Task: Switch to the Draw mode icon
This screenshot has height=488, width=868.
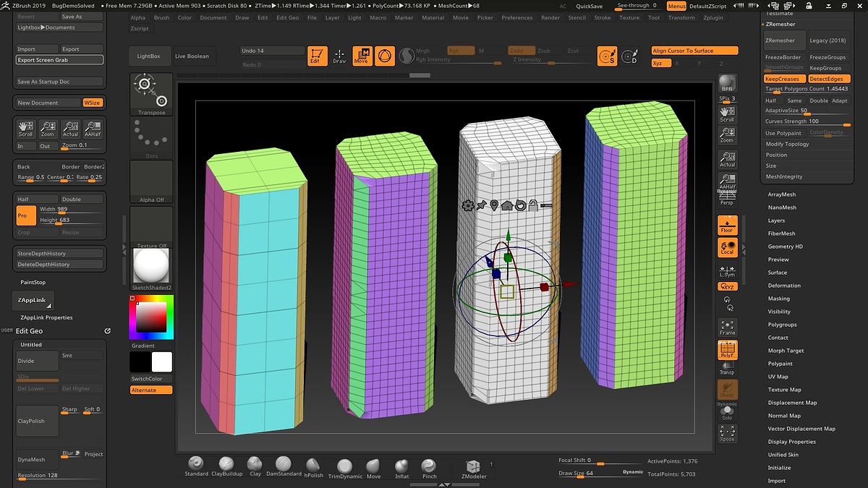Action: click(x=339, y=56)
